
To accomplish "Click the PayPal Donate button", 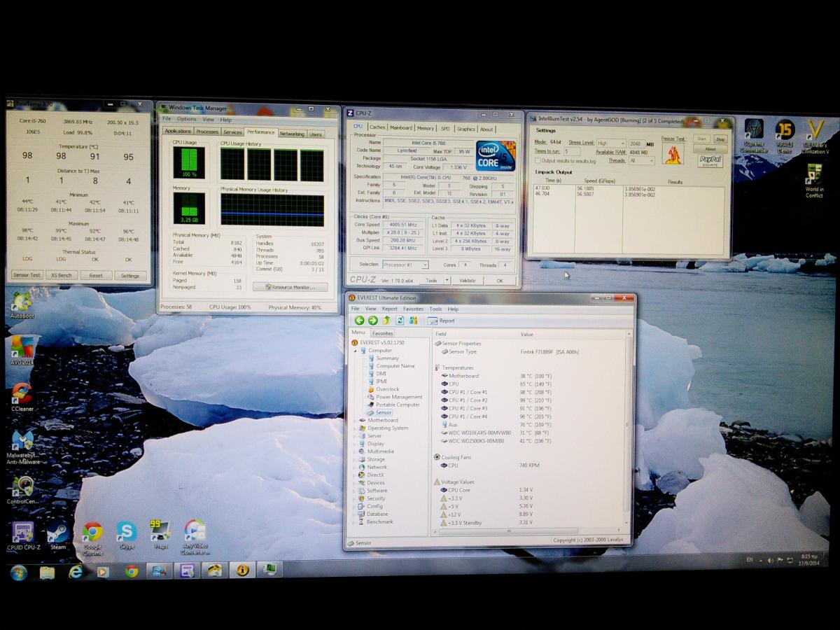I will click(x=710, y=162).
